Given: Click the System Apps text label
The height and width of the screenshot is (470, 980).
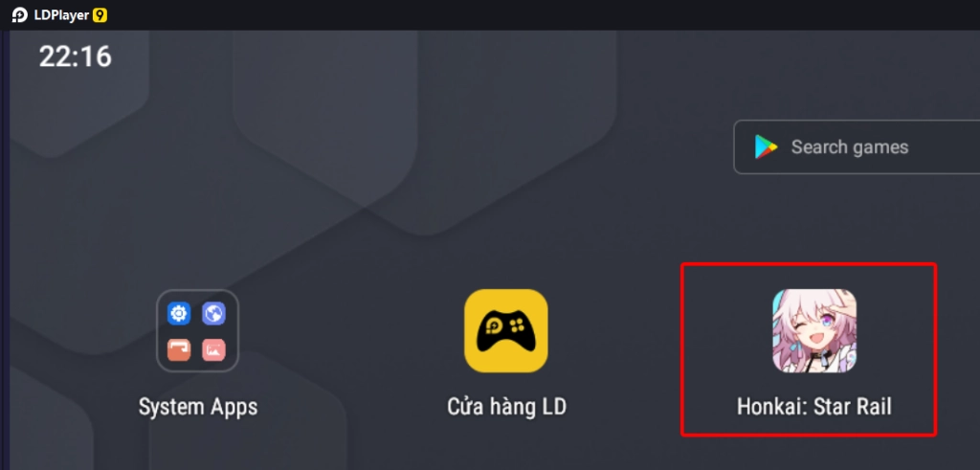Looking at the screenshot, I should coord(198,408).
